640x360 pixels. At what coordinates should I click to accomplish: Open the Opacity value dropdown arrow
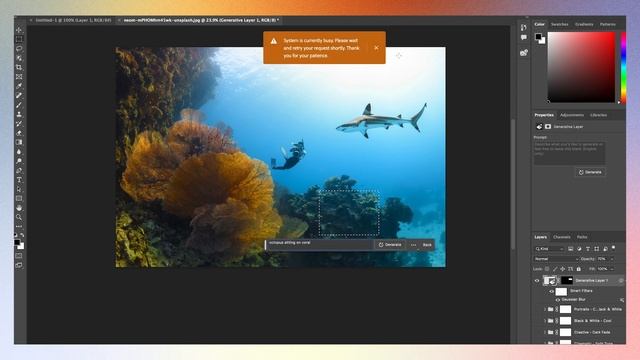(612, 259)
